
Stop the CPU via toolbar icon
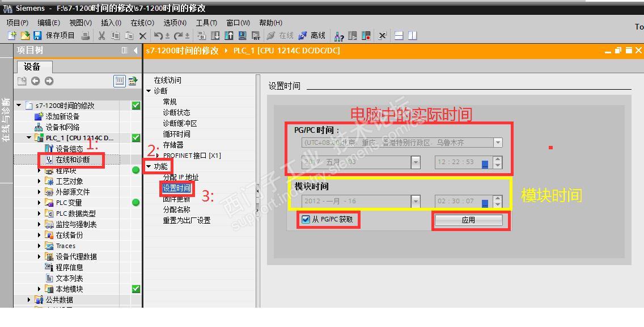(x=366, y=36)
